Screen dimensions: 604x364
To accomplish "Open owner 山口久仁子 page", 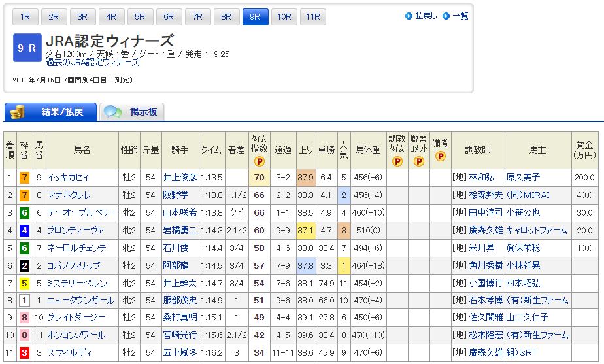I will 528,318.
